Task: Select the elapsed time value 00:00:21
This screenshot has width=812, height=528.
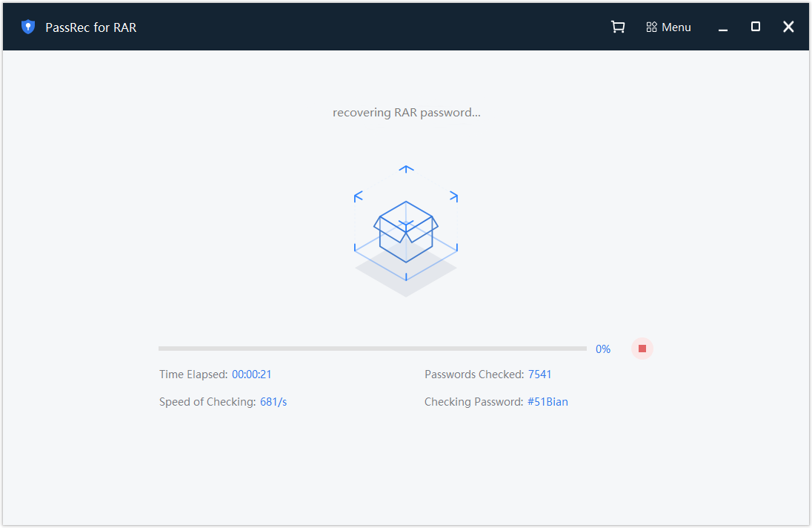Action: pos(252,374)
